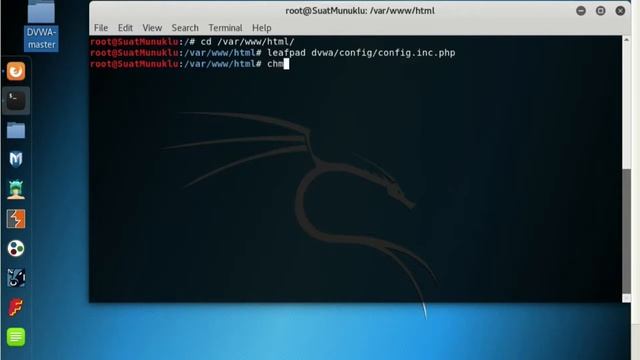
Task: Maximize the terminal window
Action: coord(600,11)
